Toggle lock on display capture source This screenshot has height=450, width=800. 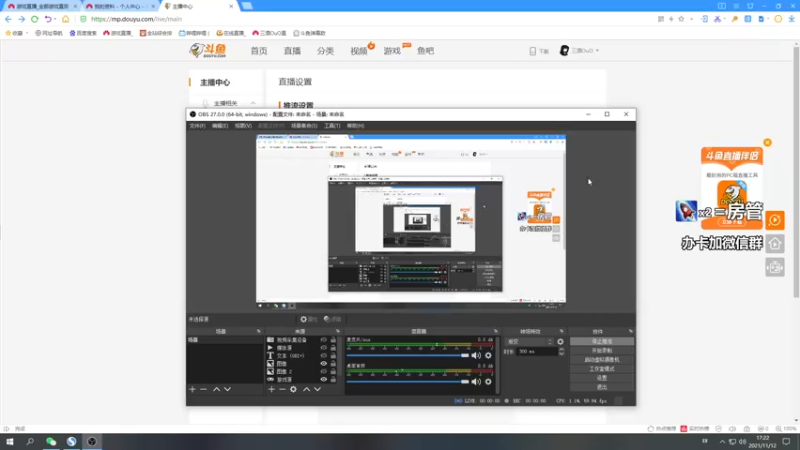(x=333, y=380)
